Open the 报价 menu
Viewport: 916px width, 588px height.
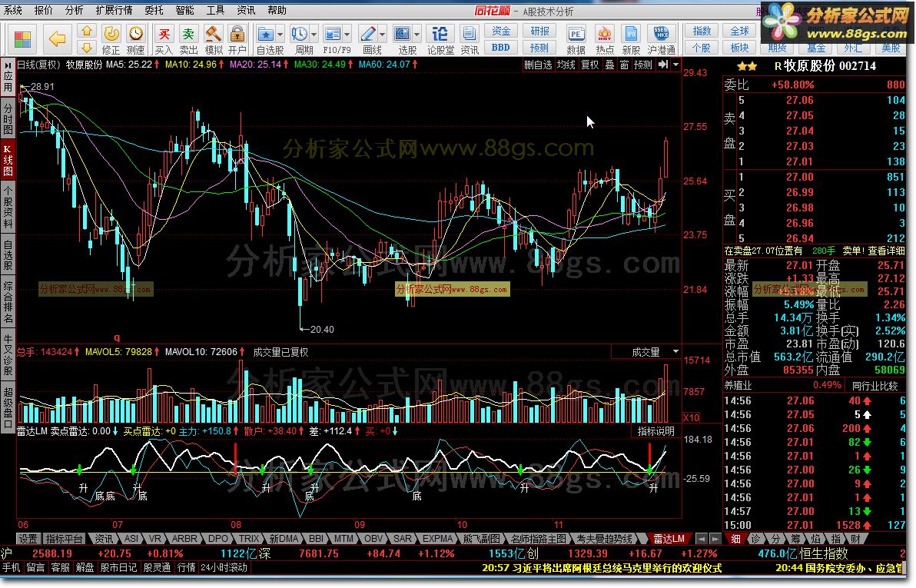43,11
